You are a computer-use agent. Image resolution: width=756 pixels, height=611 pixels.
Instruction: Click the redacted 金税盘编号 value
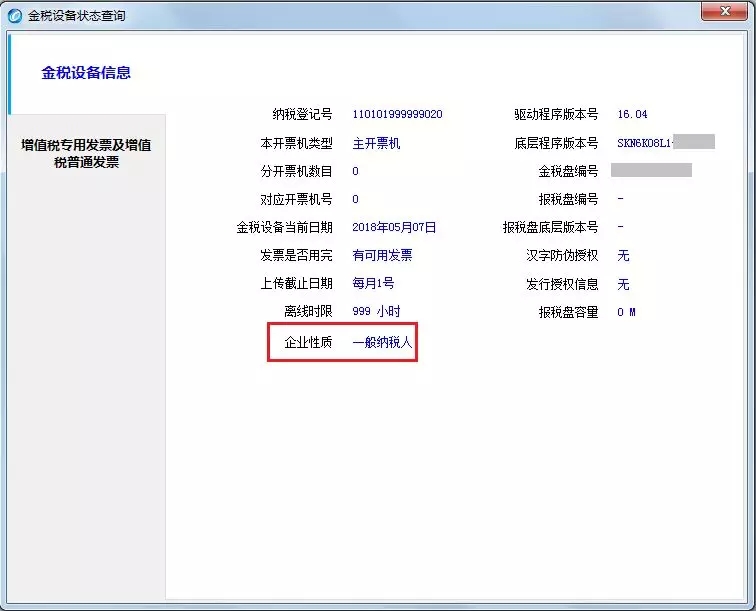click(x=651, y=170)
